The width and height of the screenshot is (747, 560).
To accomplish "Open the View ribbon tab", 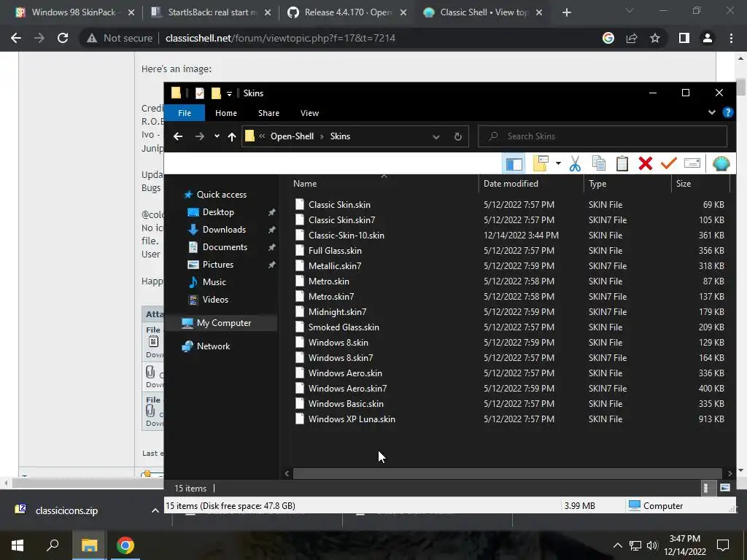I will tap(309, 113).
